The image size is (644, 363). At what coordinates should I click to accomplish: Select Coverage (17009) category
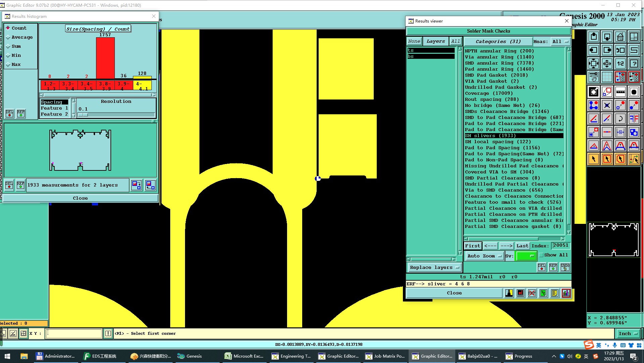point(514,93)
